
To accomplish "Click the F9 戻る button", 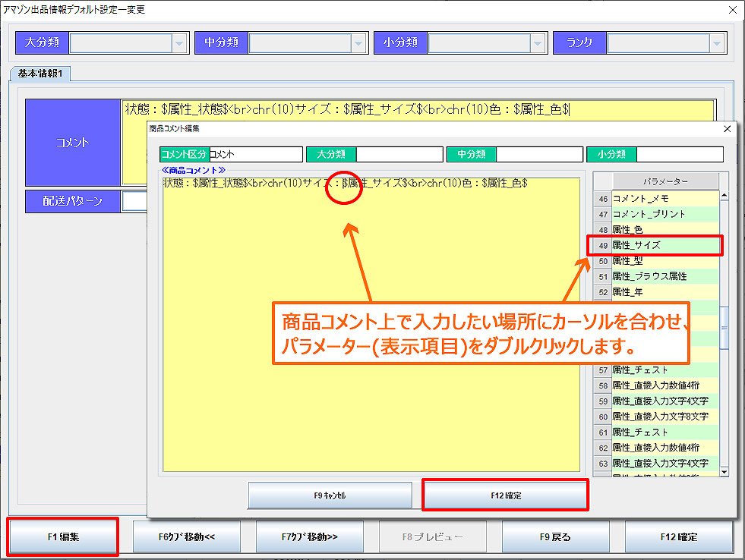I will coord(554,536).
